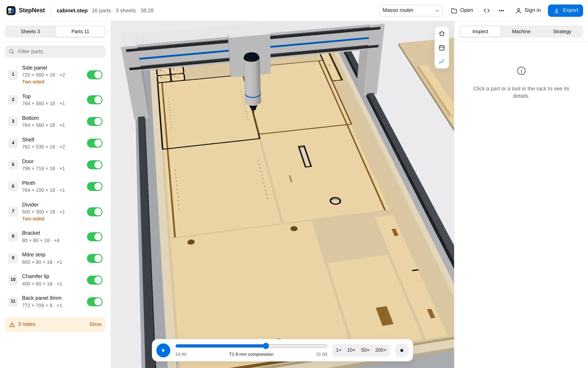Click the Open file button
Screen dimensions: 588x368
click(x=462, y=11)
